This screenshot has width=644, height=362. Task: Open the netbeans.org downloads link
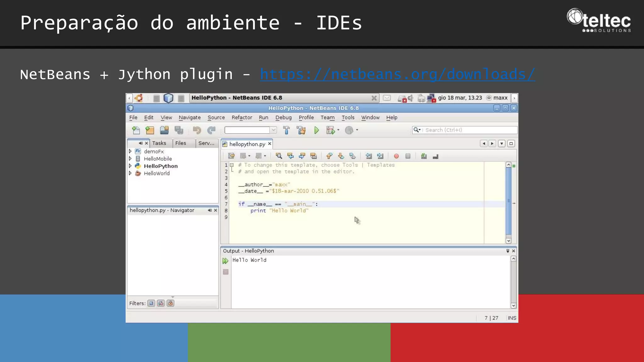tap(397, 74)
